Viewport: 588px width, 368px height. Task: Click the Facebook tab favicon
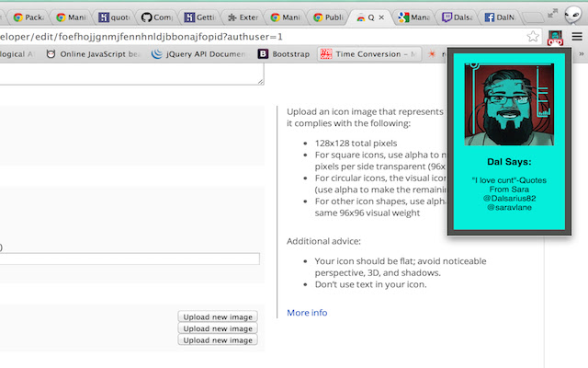pyautogui.click(x=490, y=17)
